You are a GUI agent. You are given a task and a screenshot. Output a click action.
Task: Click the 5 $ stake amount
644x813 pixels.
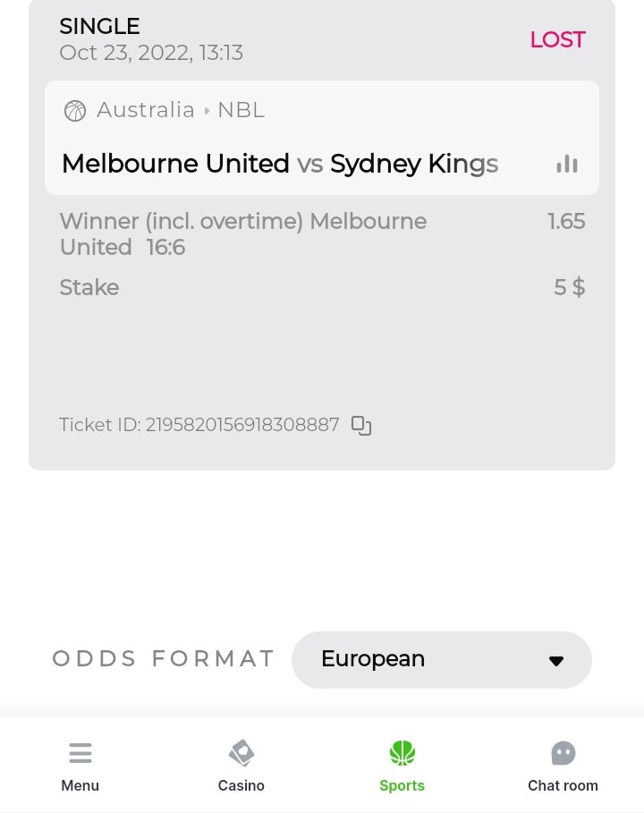(x=569, y=287)
